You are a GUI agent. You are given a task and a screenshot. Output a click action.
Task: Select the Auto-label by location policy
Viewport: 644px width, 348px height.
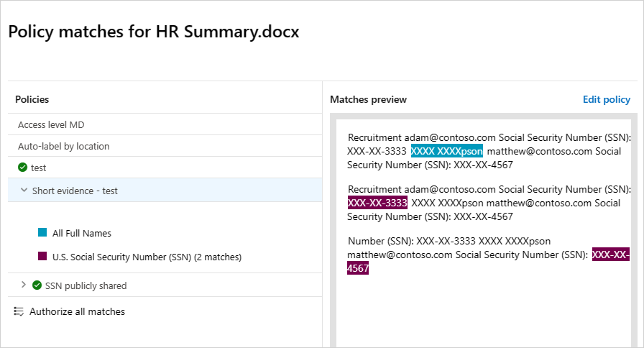(x=63, y=146)
